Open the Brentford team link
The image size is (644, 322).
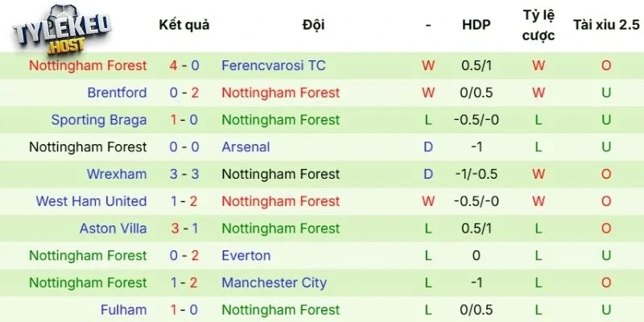click(117, 93)
